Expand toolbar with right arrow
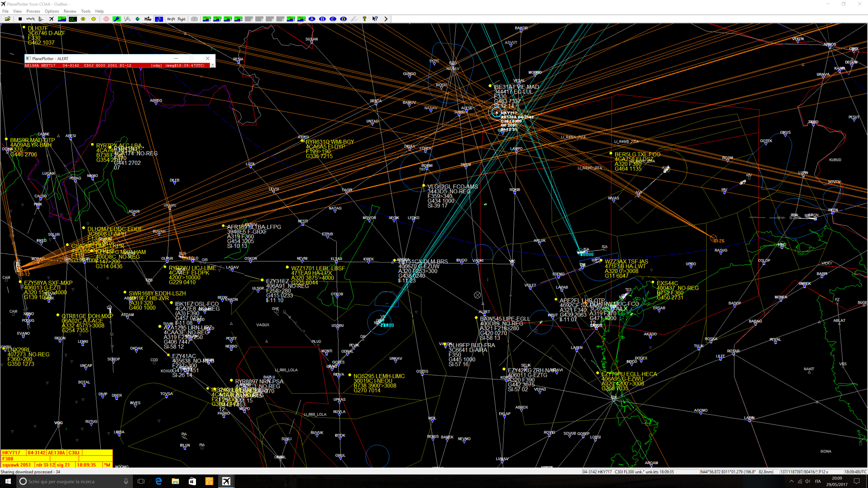Screen dimensions: 868x488 point(386,19)
